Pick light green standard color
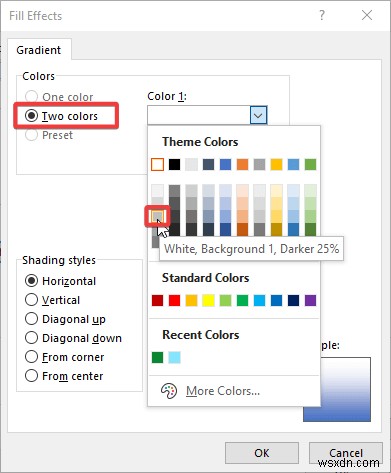Viewport: 391px width, 473px height. (x=225, y=300)
